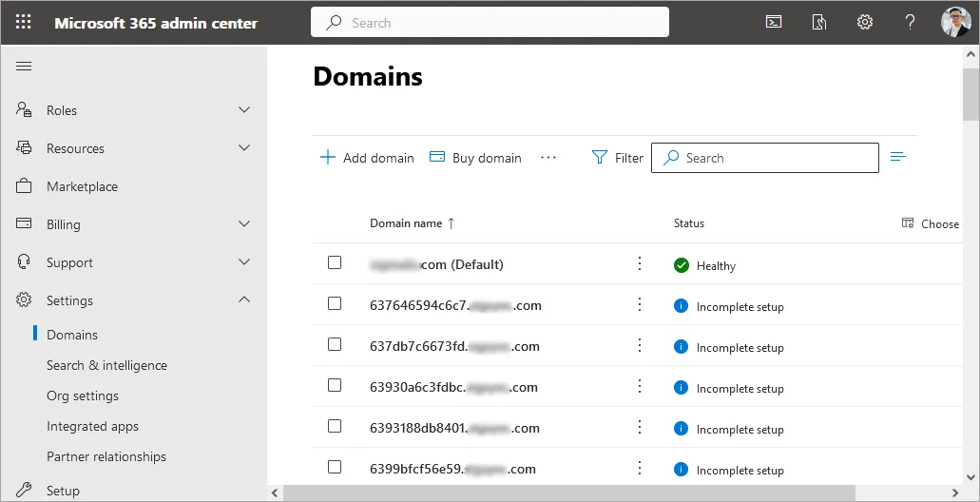Open Integrated apps in sidebar
This screenshot has width=980, height=502.
(92, 426)
